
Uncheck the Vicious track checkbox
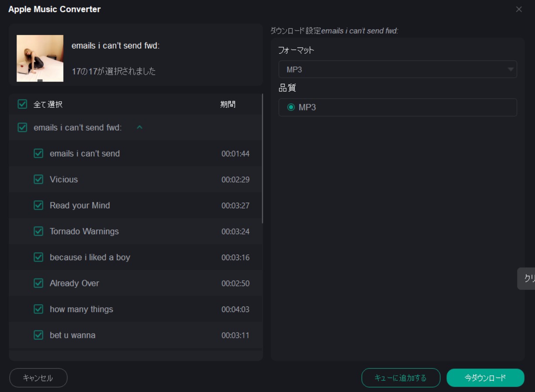[38, 179]
